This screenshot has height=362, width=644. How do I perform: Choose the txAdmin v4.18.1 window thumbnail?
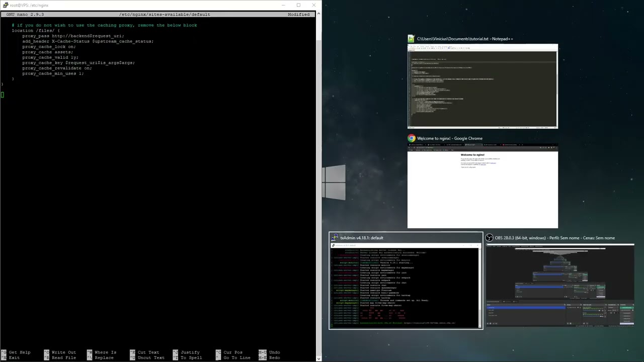tap(406, 286)
